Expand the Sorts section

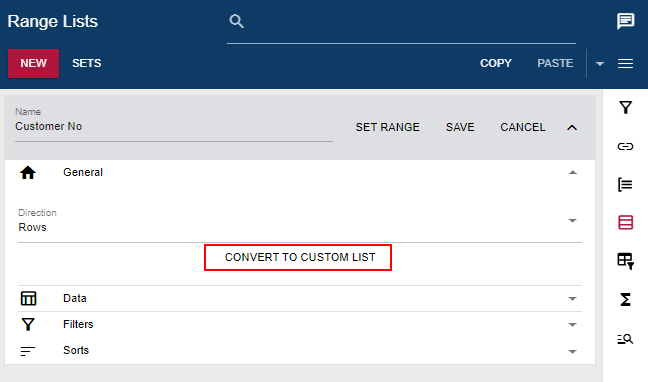[x=300, y=351]
